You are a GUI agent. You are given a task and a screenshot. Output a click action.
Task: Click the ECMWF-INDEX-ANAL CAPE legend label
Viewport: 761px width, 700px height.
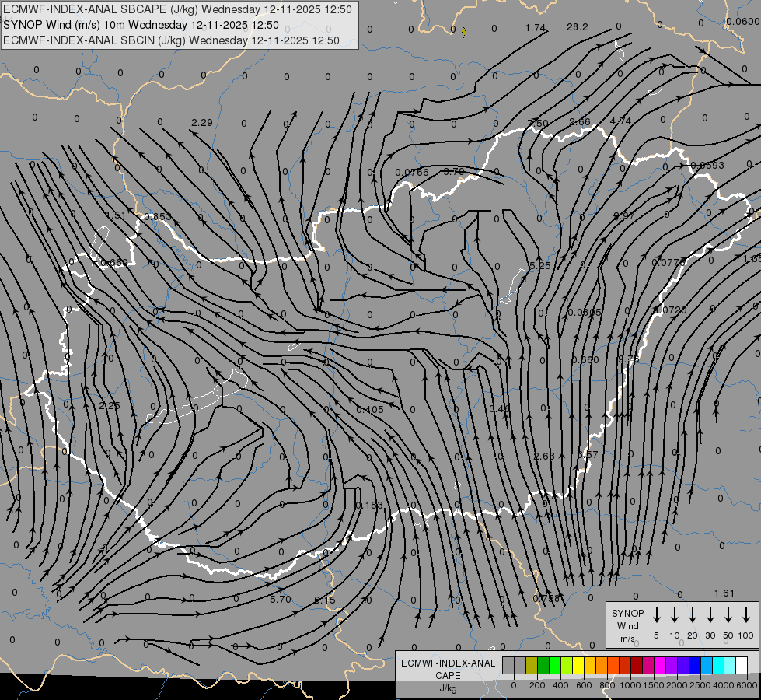[448, 669]
